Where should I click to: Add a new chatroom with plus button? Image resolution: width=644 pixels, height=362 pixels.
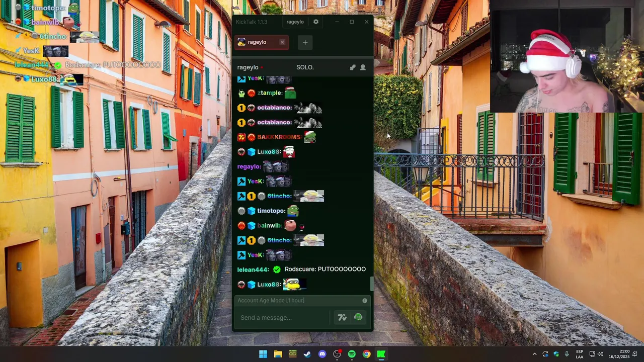point(305,43)
